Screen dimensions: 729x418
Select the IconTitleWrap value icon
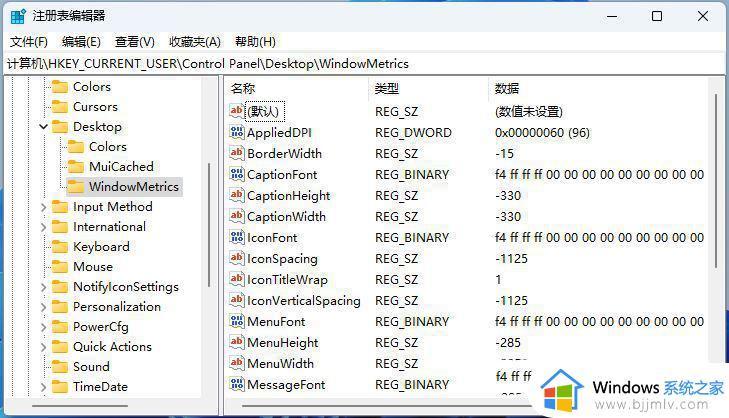pos(237,279)
